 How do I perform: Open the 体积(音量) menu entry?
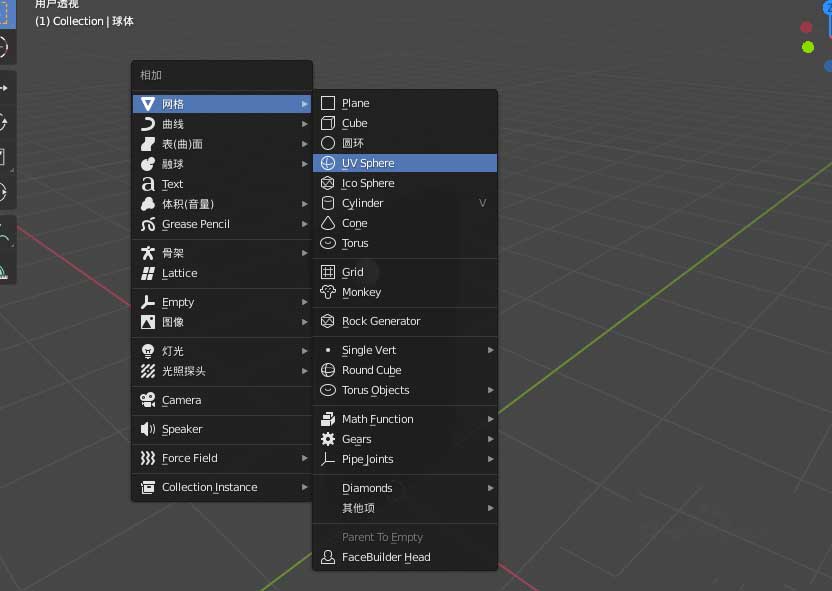point(222,204)
